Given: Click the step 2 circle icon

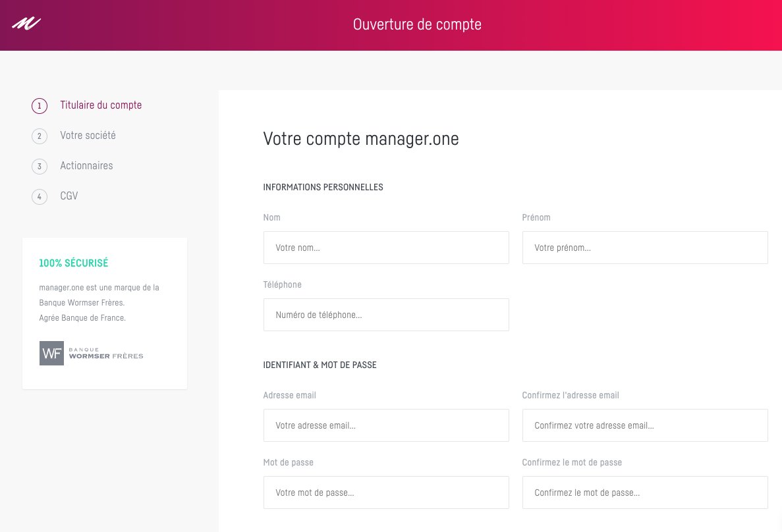Looking at the screenshot, I should (x=40, y=136).
